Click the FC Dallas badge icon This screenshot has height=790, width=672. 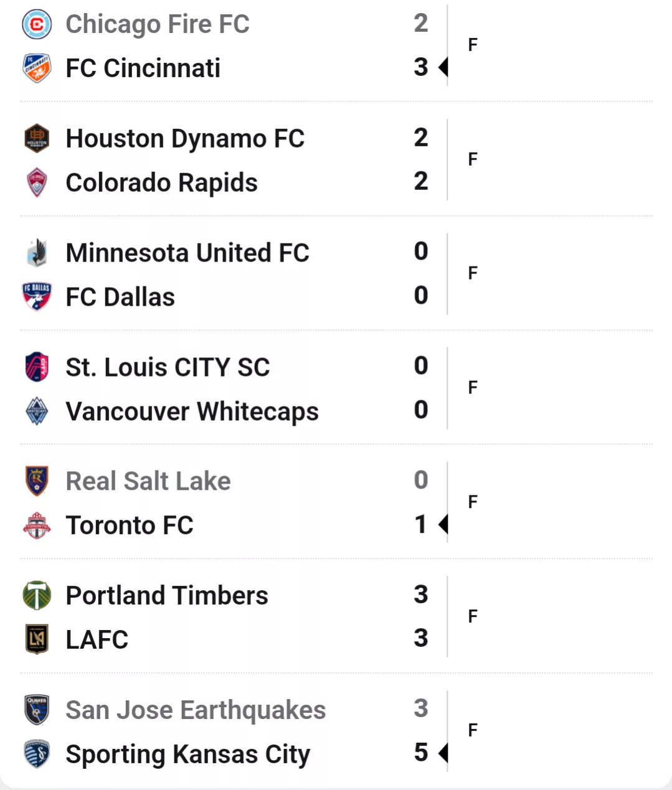pos(37,297)
